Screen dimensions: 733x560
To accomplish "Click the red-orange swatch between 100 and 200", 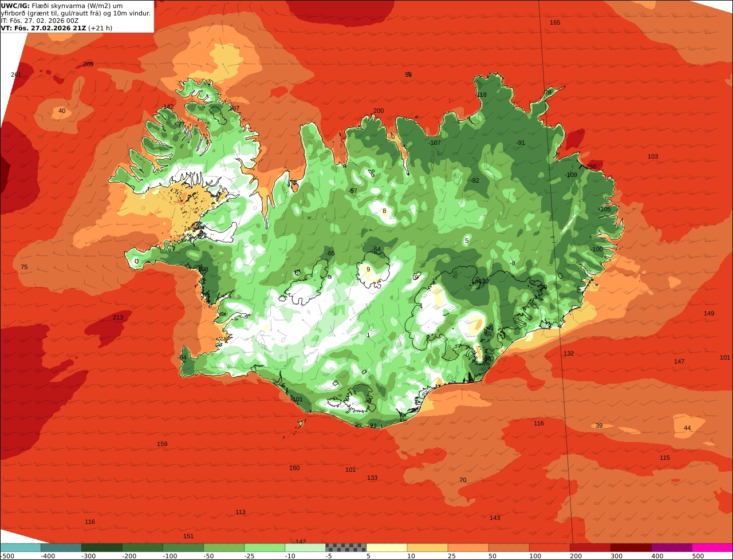I will (x=549, y=547).
